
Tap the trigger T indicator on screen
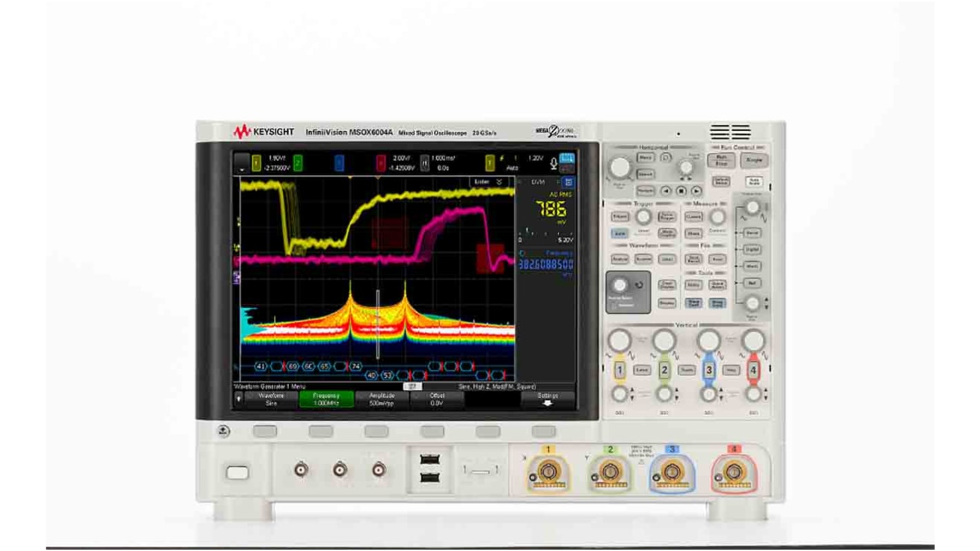[x=490, y=163]
